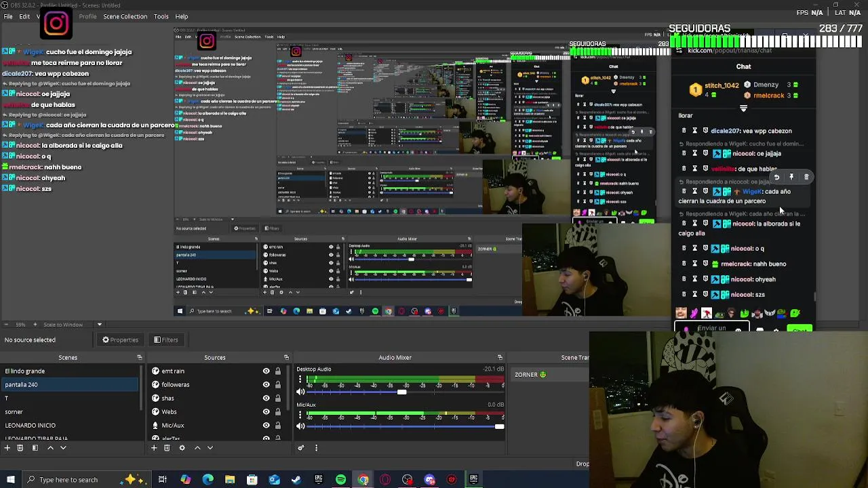Screen dimensions: 868x488
Task: Click the Filters button
Action: click(165, 340)
